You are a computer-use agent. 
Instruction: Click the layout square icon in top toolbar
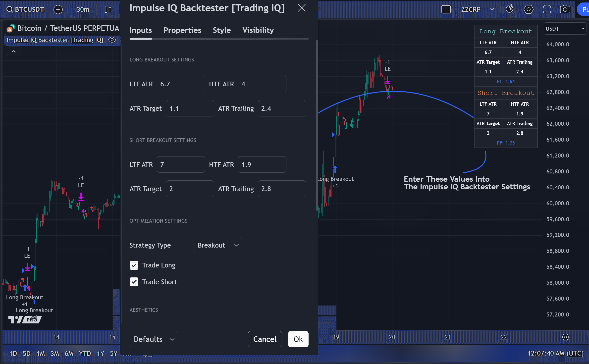(446, 9)
